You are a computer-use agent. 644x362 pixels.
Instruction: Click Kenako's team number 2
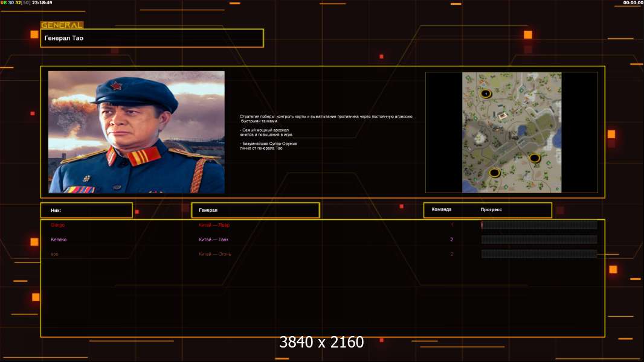(x=452, y=240)
